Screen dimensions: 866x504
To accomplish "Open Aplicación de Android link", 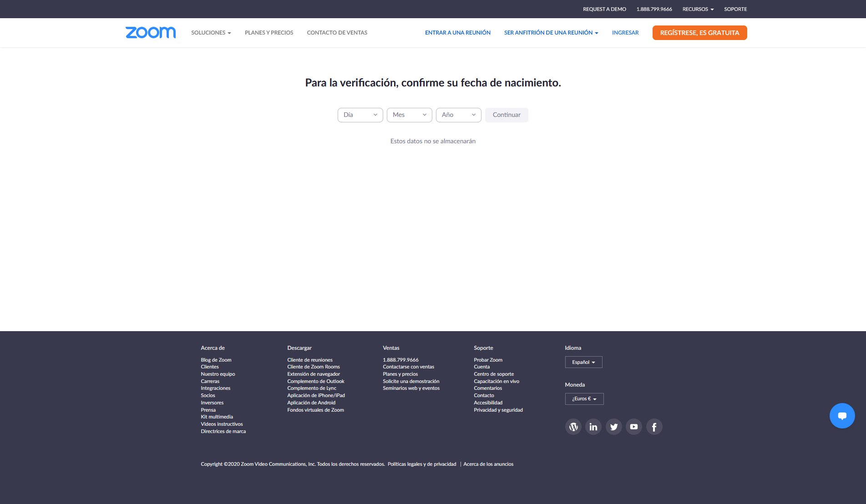I will [x=311, y=403].
